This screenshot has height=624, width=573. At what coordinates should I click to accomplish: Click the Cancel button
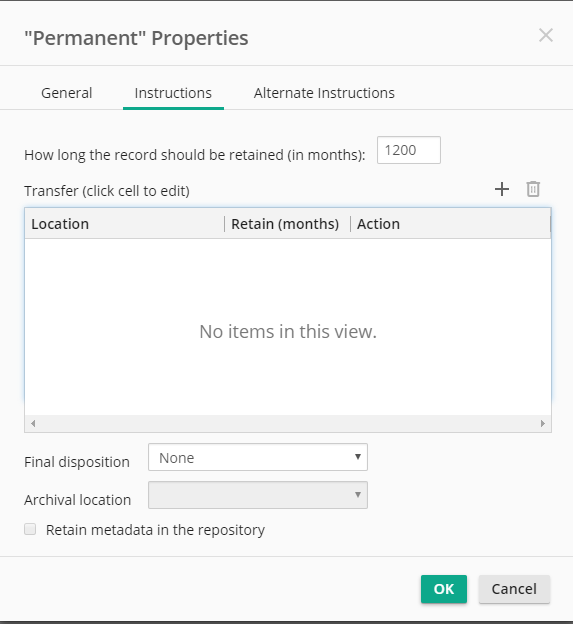coord(514,589)
